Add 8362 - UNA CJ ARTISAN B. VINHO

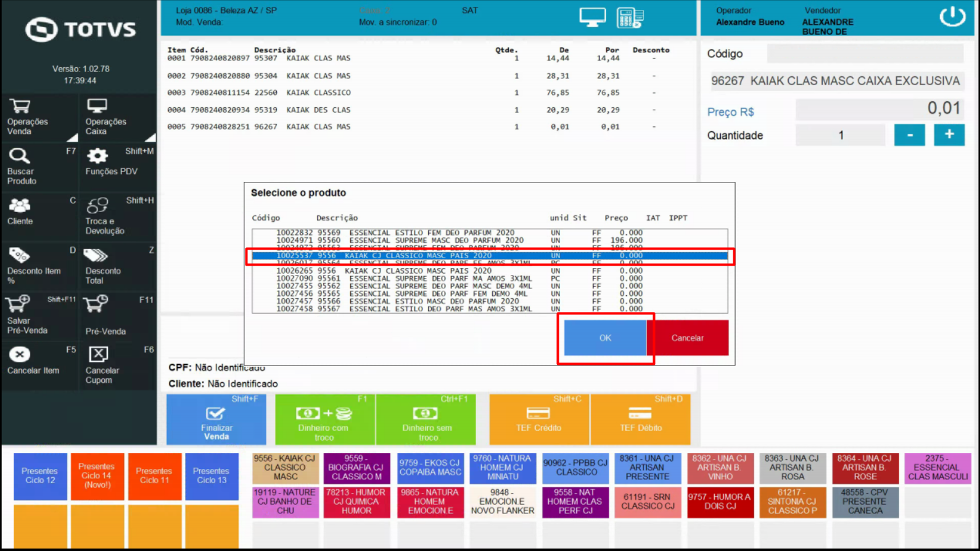click(x=720, y=468)
